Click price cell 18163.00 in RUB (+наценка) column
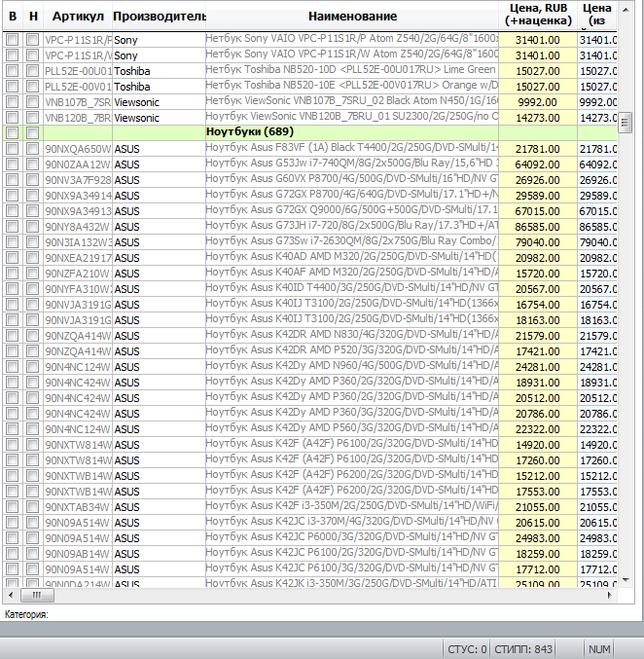 [x=538, y=320]
